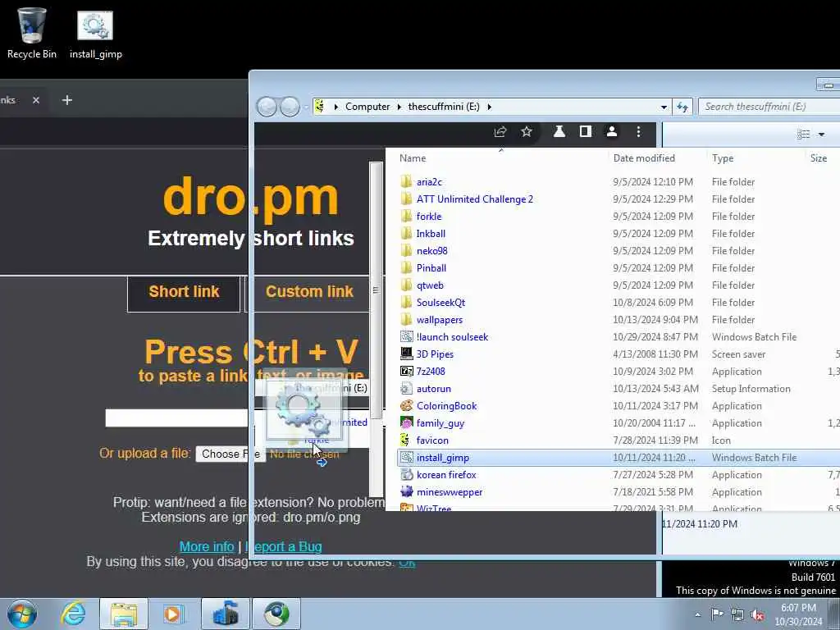Click thescuffmini (E:) in the breadcrumb

point(444,107)
